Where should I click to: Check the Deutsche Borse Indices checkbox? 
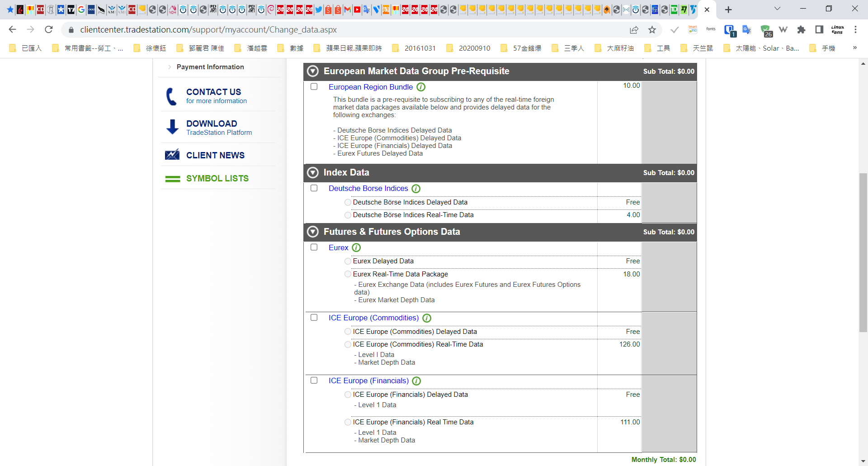[x=314, y=188]
